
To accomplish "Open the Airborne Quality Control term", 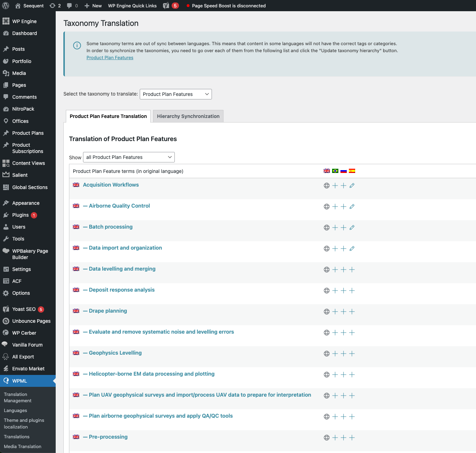I will point(119,206).
